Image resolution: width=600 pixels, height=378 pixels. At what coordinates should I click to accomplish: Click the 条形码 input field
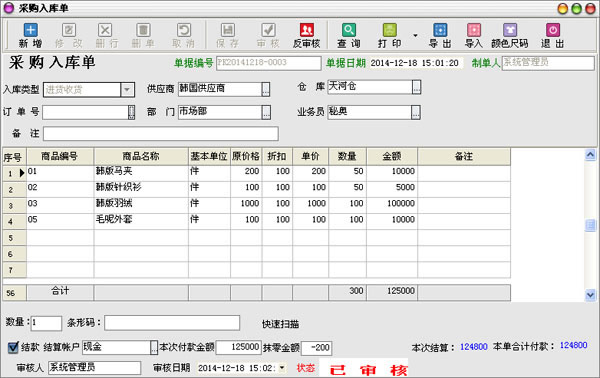(x=172, y=323)
